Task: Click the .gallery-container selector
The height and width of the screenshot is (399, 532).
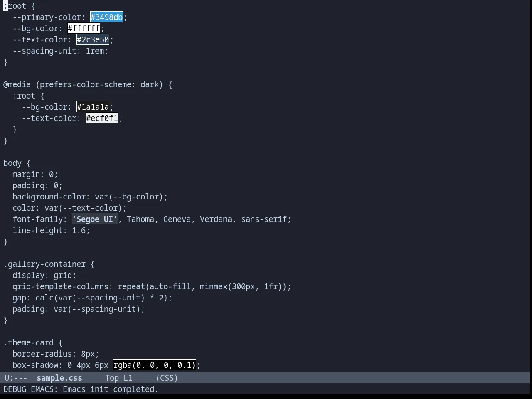Action: pos(49,264)
